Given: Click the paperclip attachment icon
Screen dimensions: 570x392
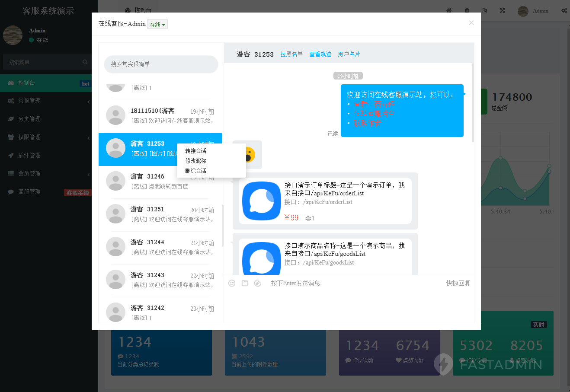Looking at the screenshot, I should pyautogui.click(x=258, y=283).
